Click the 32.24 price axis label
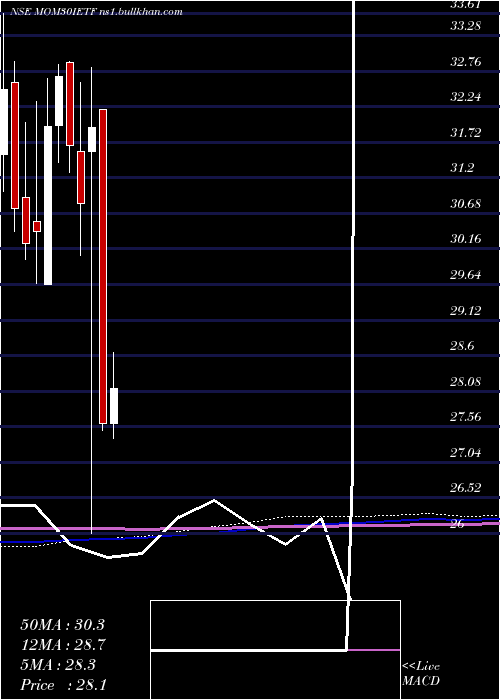 tap(466, 97)
